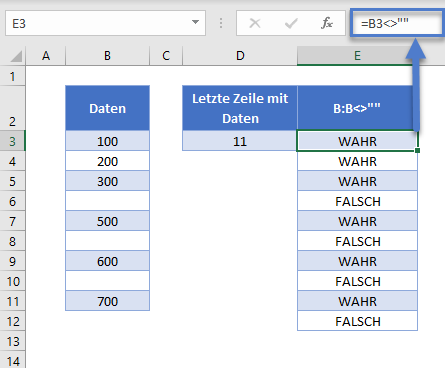The width and height of the screenshot is (445, 368).
Task: Select column D header
Action: tap(240, 56)
